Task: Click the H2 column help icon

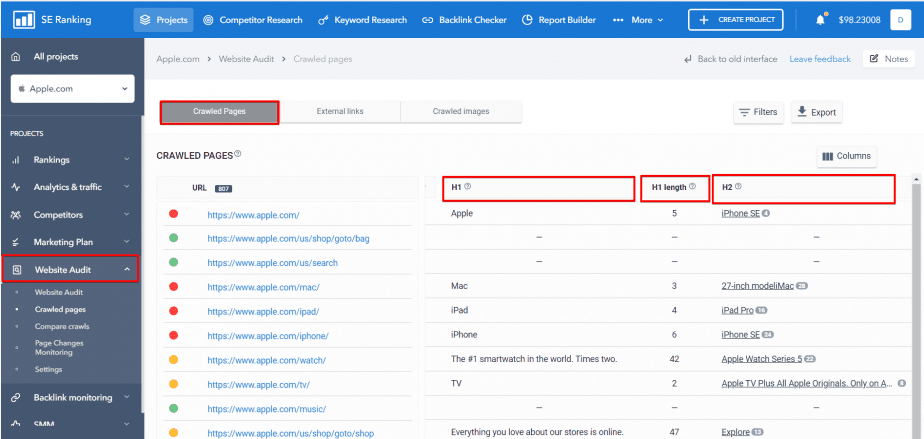Action: pyautogui.click(x=738, y=186)
